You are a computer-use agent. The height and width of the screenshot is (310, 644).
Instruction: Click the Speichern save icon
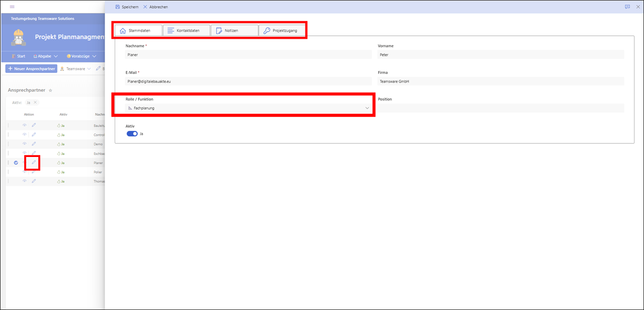click(118, 7)
